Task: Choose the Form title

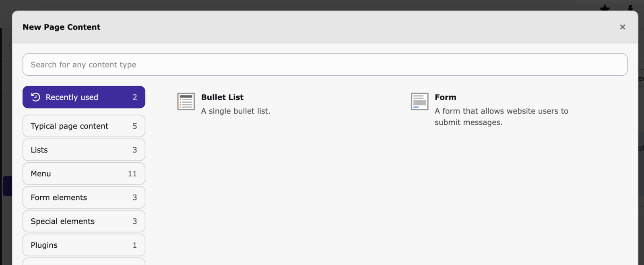Action: (x=445, y=97)
